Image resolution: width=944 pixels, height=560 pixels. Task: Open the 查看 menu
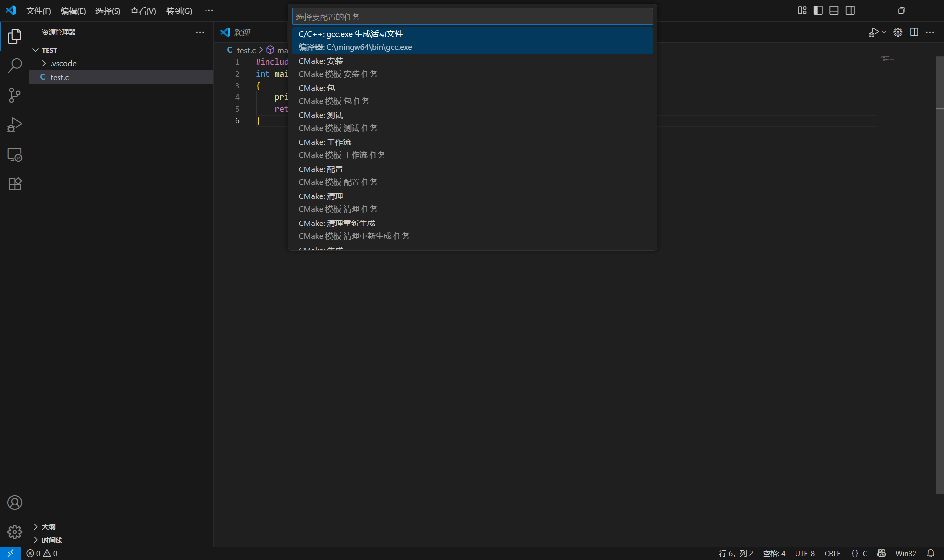click(x=143, y=10)
